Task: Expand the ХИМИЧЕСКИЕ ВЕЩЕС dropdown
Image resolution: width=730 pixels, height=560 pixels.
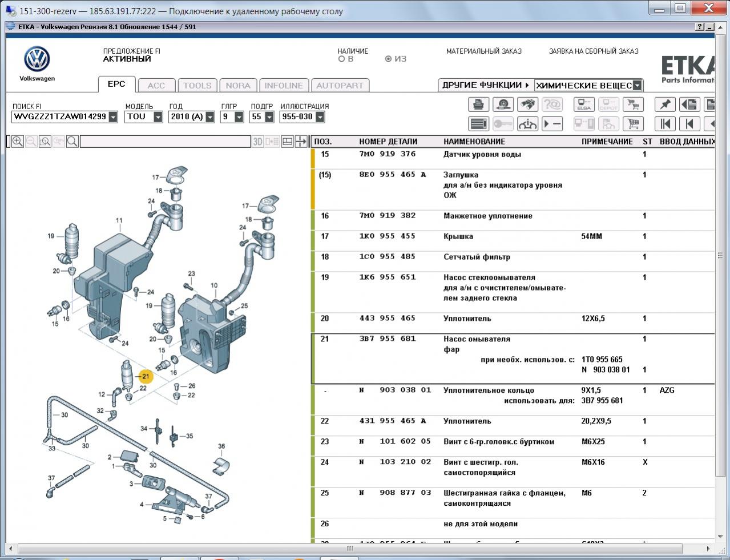Action: (x=637, y=86)
